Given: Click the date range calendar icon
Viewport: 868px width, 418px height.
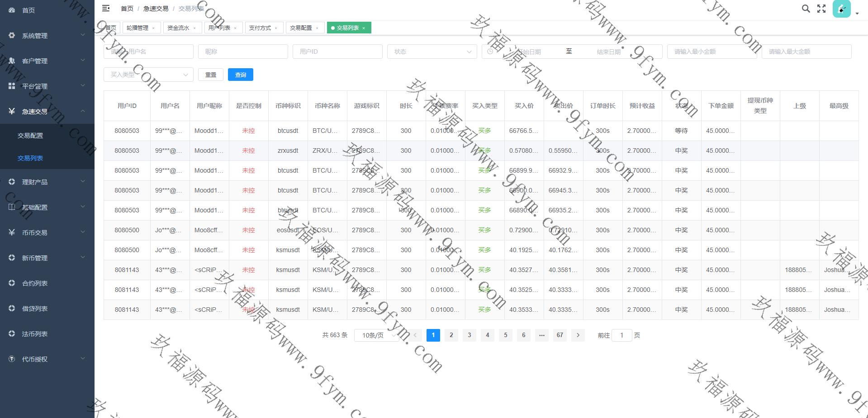Looking at the screenshot, I should click(490, 52).
